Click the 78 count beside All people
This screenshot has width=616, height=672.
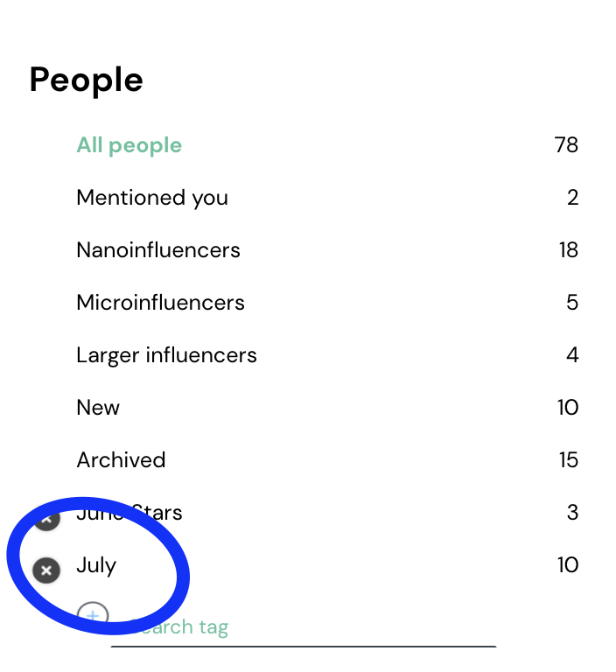[566, 145]
